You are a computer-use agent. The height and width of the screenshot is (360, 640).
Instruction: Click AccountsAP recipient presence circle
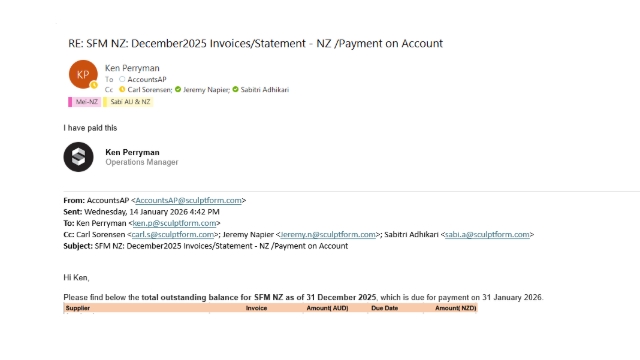(x=122, y=79)
